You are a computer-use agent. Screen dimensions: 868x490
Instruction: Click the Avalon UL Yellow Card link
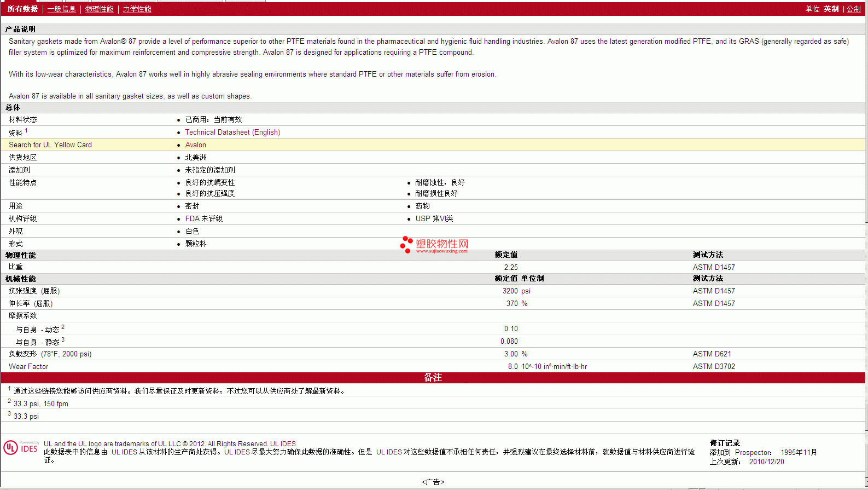pyautogui.click(x=195, y=145)
